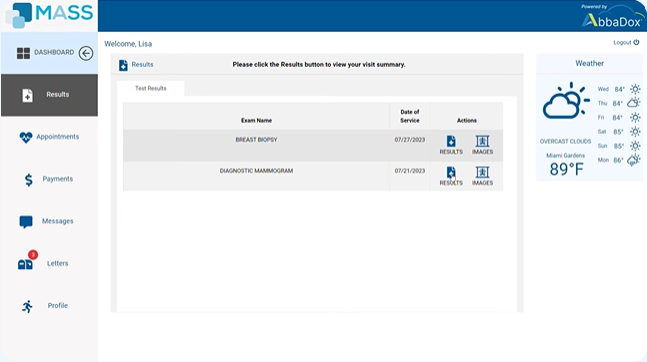Open Diagnostic Mammogram images icon
The height and width of the screenshot is (362, 647).
click(x=482, y=172)
